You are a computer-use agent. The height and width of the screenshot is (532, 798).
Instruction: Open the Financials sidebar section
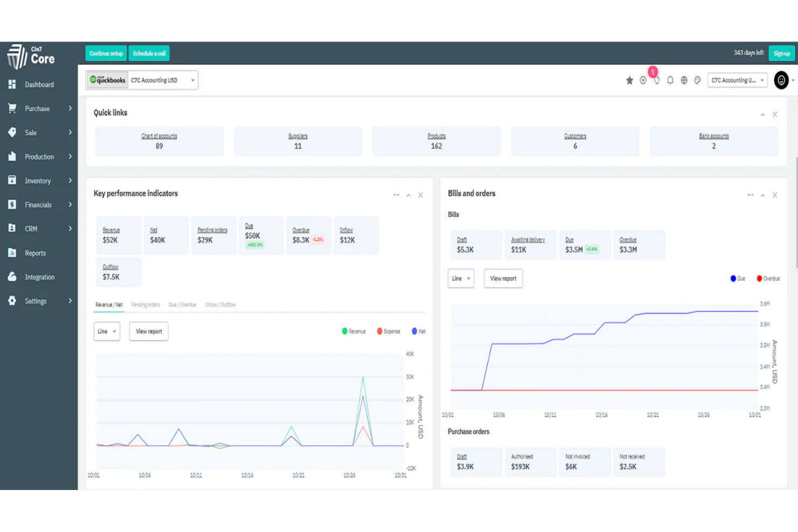(x=38, y=204)
